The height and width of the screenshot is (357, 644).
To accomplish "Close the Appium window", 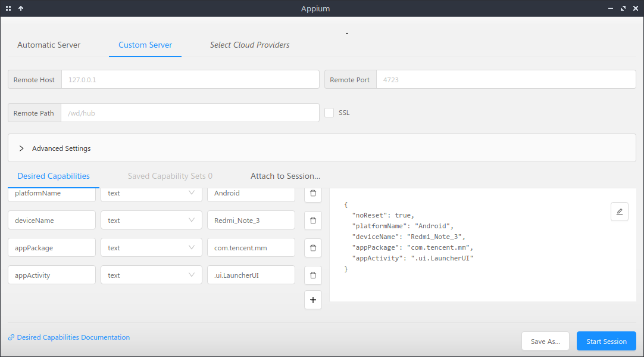I will (635, 8).
